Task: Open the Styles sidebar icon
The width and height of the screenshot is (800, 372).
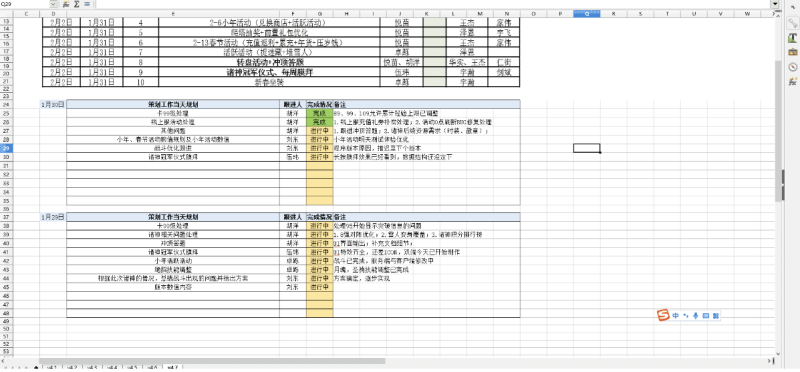Action: (792, 38)
